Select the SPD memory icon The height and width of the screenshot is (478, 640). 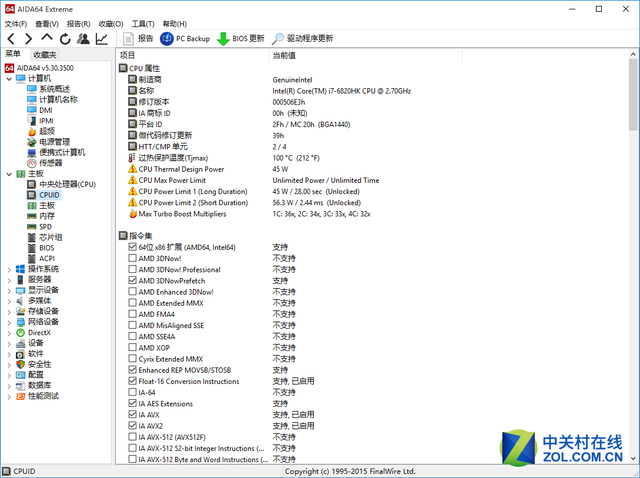pyautogui.click(x=32, y=227)
